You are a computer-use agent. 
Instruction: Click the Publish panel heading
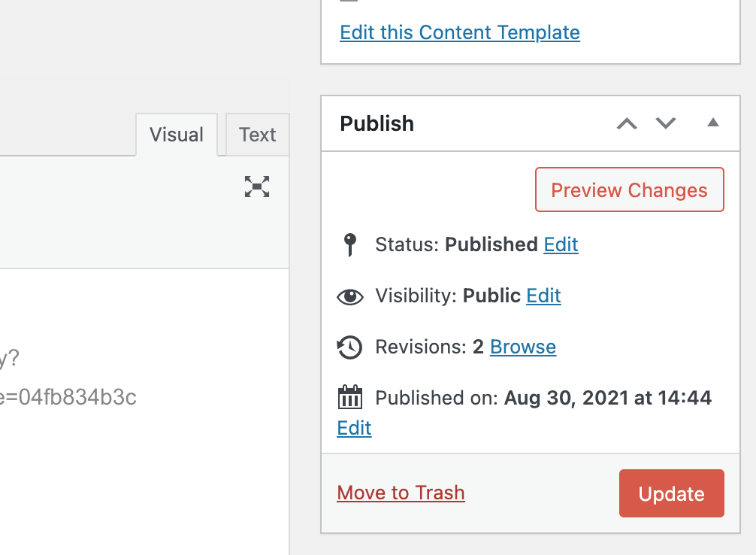377,123
